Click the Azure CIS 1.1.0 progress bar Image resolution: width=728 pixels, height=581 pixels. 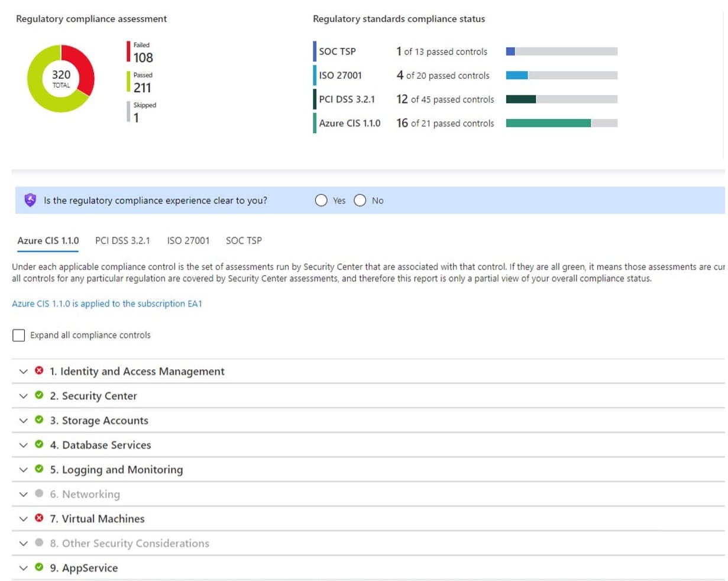(x=561, y=123)
